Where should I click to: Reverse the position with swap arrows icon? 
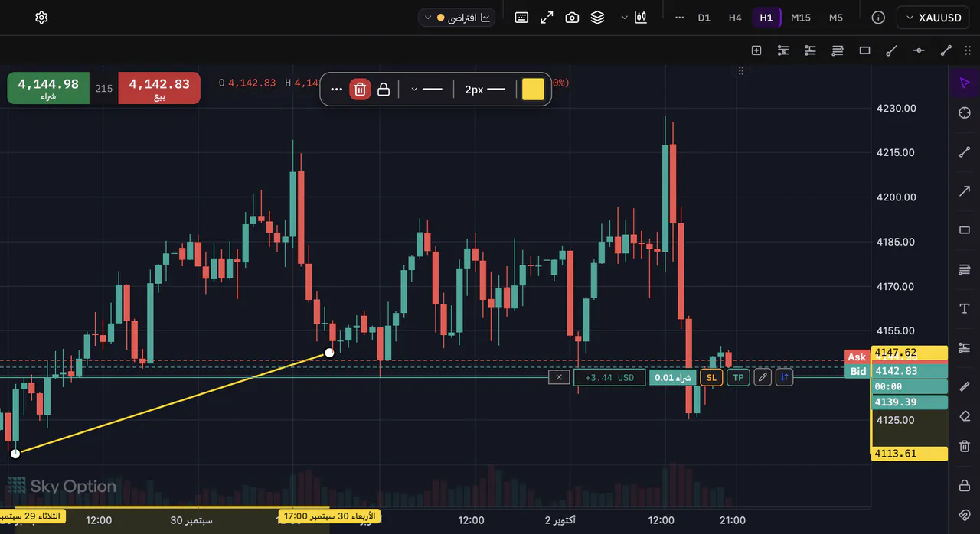[x=784, y=377]
